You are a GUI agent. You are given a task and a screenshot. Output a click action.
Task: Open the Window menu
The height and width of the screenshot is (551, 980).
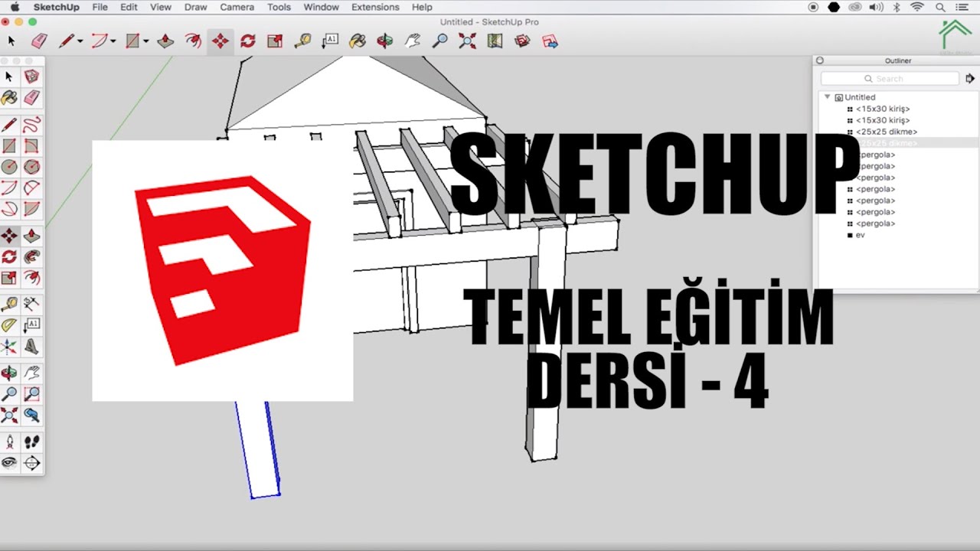[x=321, y=7]
